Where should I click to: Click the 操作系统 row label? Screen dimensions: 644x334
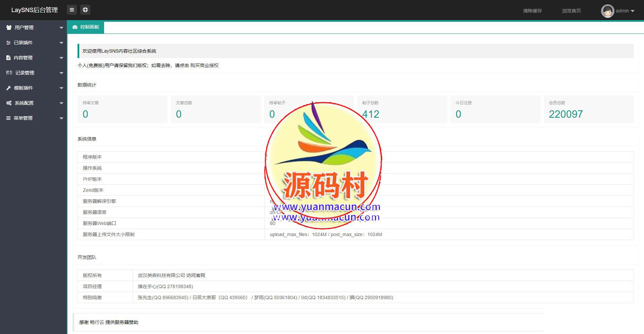[x=92, y=168]
